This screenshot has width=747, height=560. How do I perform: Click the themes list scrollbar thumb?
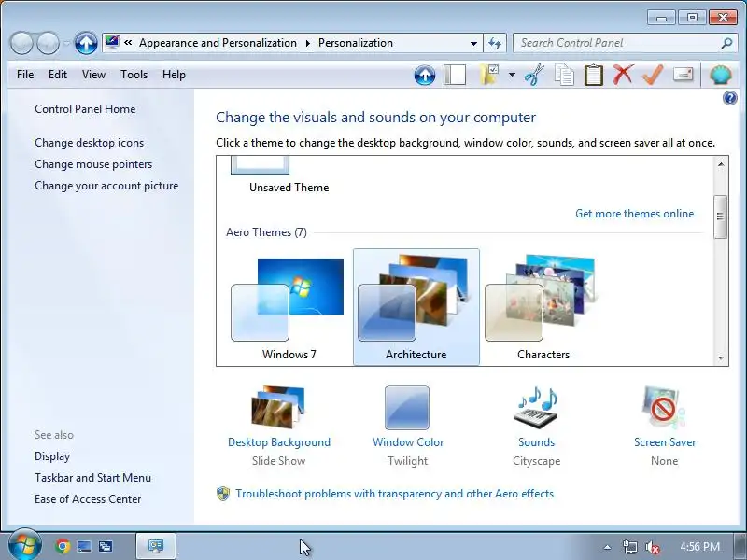pos(721,217)
